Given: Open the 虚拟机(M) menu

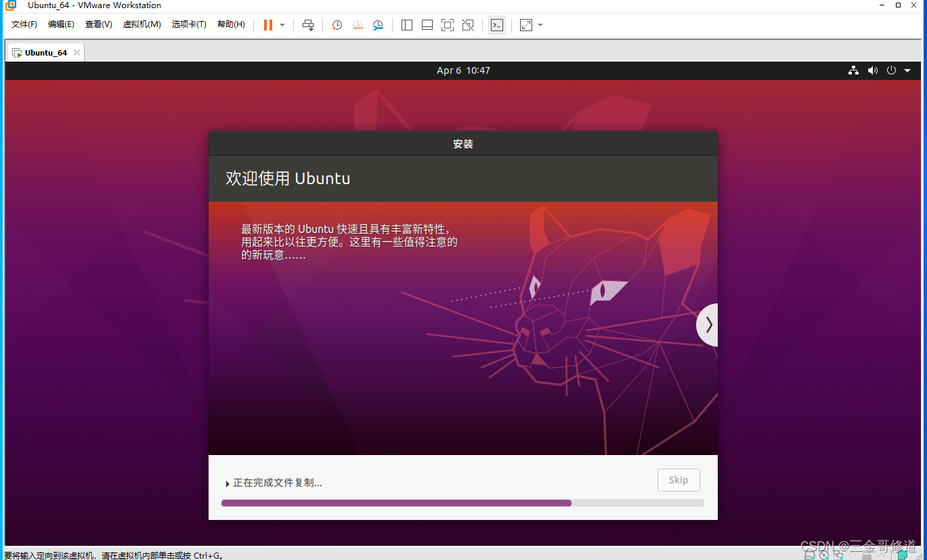Looking at the screenshot, I should pyautogui.click(x=142, y=24).
